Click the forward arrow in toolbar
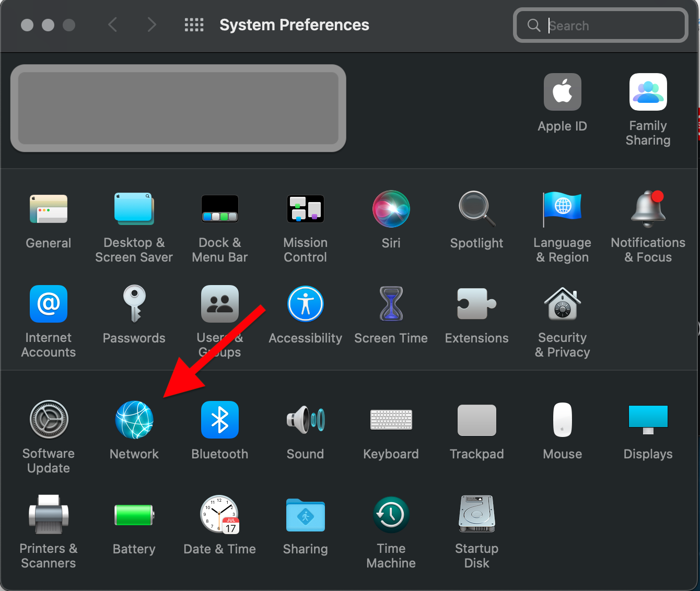This screenshot has width=700, height=591. point(152,25)
